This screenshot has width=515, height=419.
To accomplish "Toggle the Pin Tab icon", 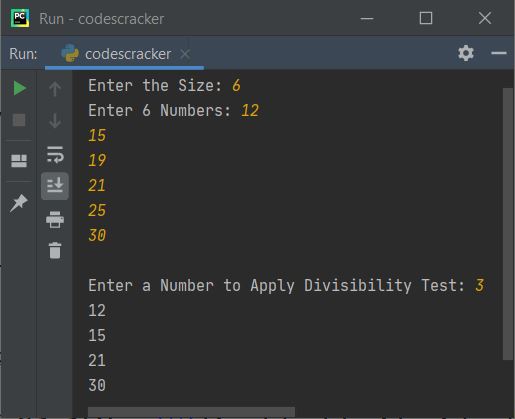I will coord(19,203).
